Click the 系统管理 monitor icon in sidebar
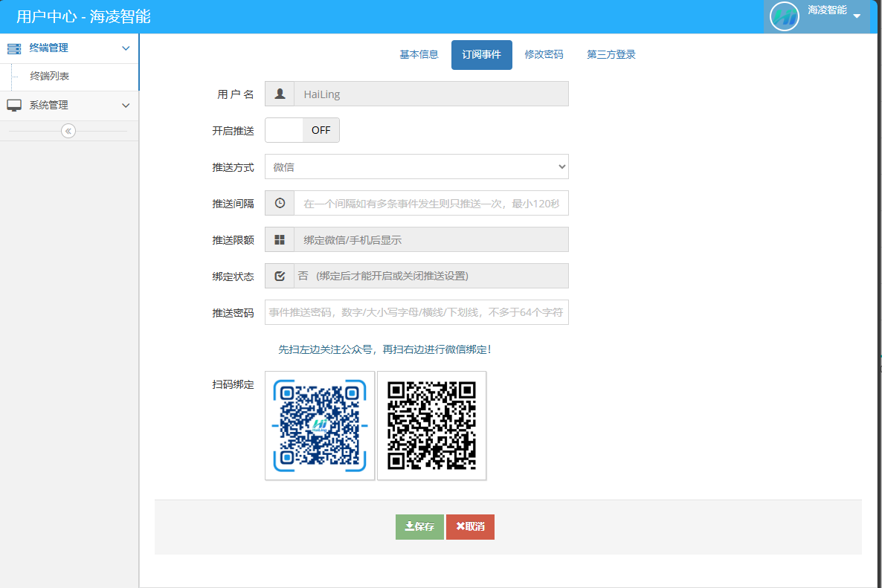 coord(14,105)
